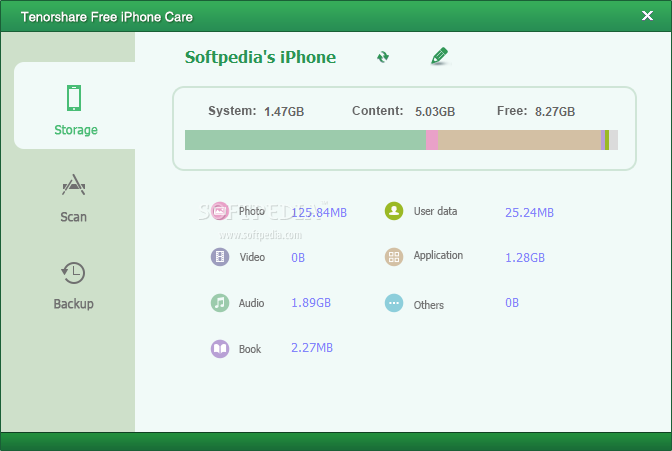This screenshot has width=672, height=451.
Task: Click the Content 5.03GB value
Action: tap(435, 111)
